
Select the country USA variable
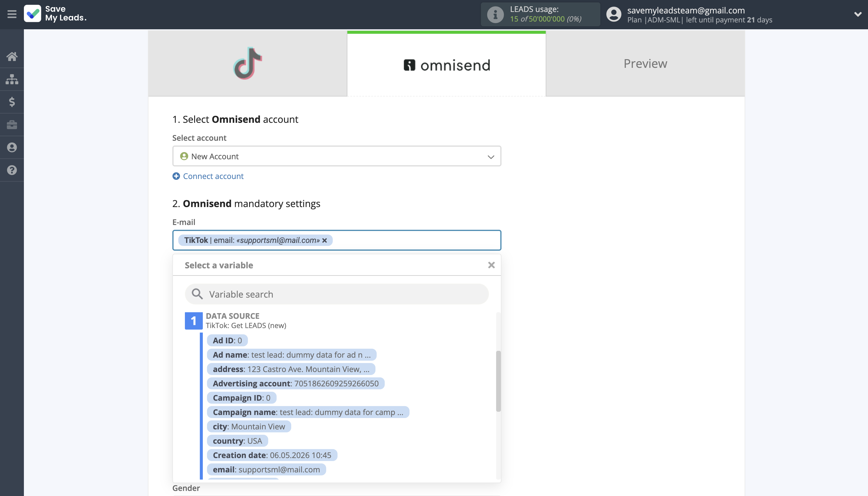click(237, 440)
